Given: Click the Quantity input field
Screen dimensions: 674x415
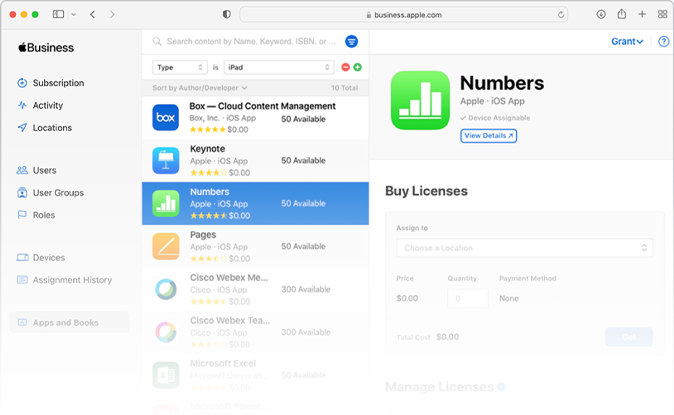Looking at the screenshot, I should click(468, 298).
